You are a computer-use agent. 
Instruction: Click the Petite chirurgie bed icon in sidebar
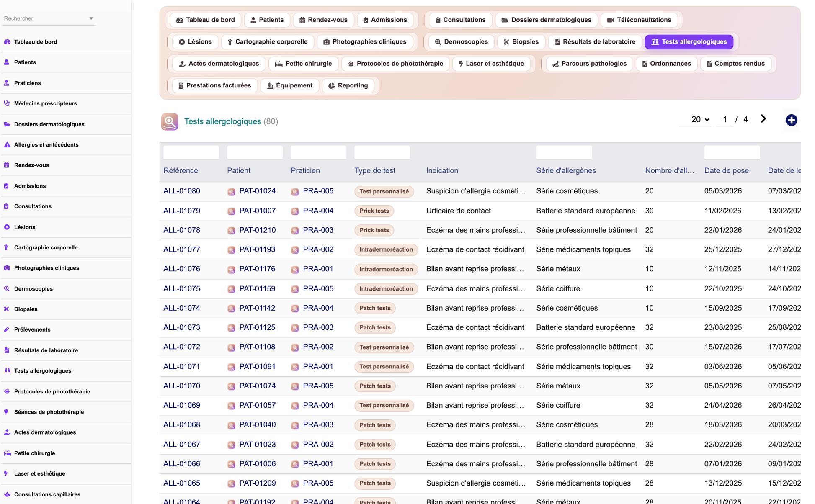pyautogui.click(x=7, y=453)
